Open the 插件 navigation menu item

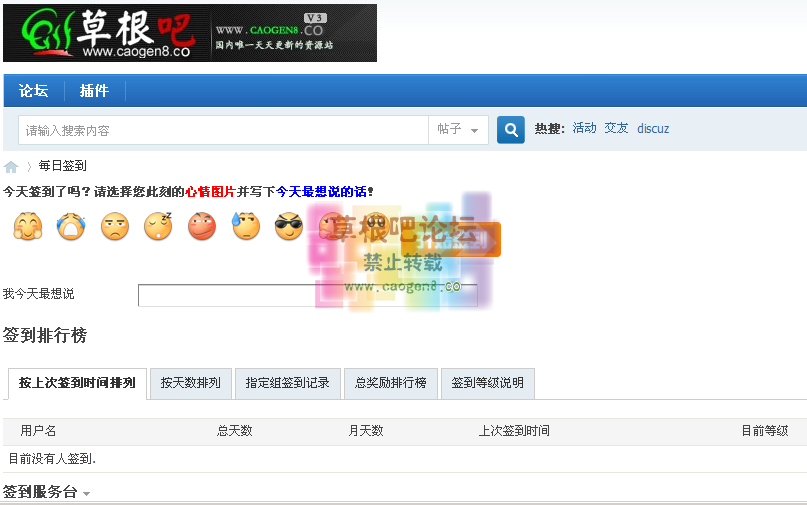tap(94, 91)
